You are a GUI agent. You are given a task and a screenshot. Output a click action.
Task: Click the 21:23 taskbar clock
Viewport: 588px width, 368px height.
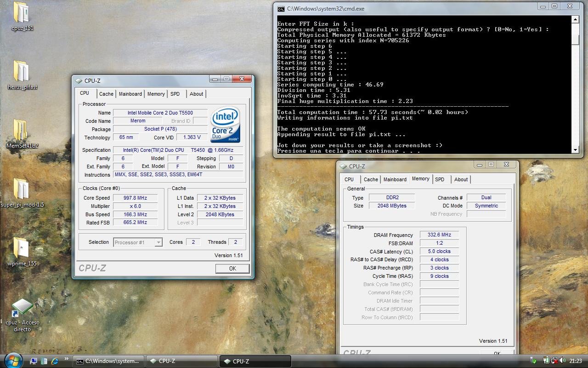coord(575,361)
